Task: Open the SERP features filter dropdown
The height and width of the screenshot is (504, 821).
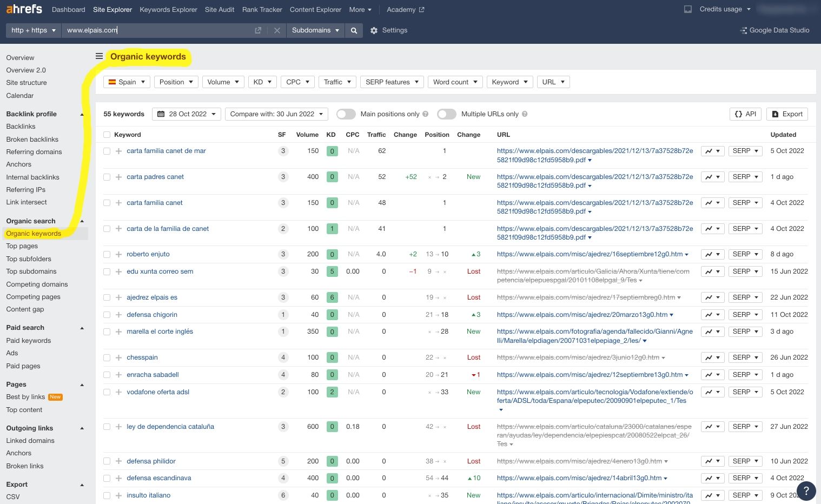Action: click(x=392, y=82)
